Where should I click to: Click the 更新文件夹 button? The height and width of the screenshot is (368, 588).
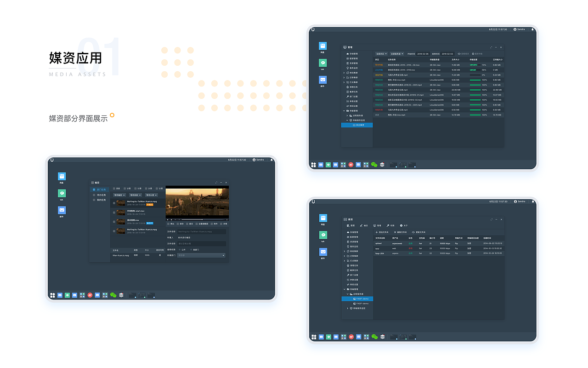419,232
